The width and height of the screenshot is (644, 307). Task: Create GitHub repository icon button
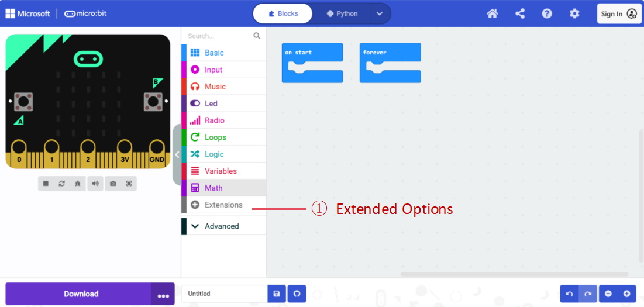click(297, 294)
